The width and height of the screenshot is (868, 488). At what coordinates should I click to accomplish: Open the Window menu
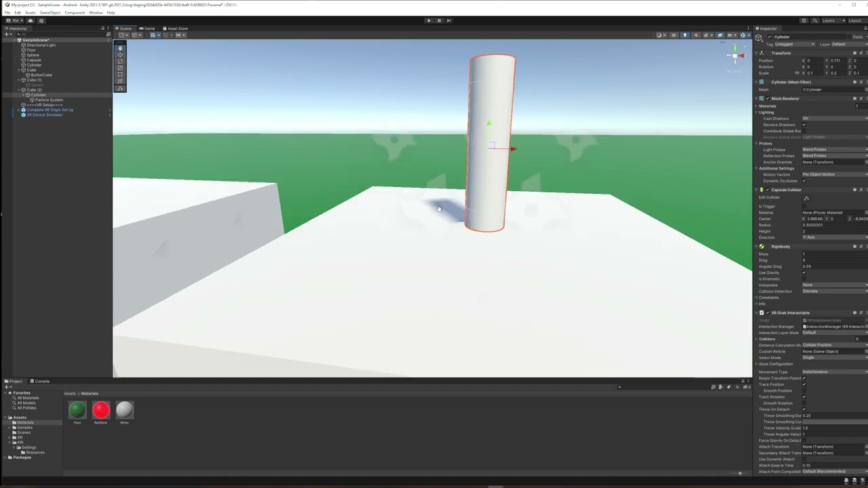tap(96, 13)
